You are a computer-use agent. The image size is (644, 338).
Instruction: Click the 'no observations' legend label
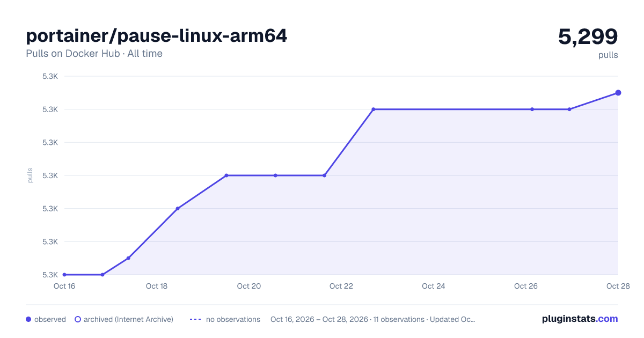click(233, 319)
